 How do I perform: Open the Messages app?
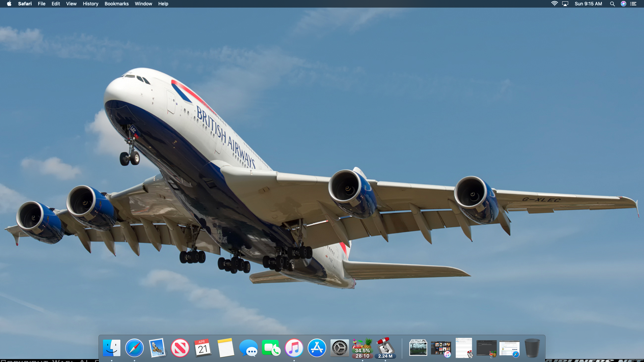coord(249,348)
